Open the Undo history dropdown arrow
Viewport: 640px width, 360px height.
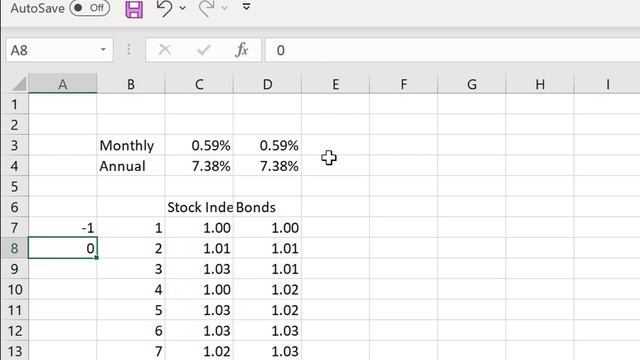(182, 8)
